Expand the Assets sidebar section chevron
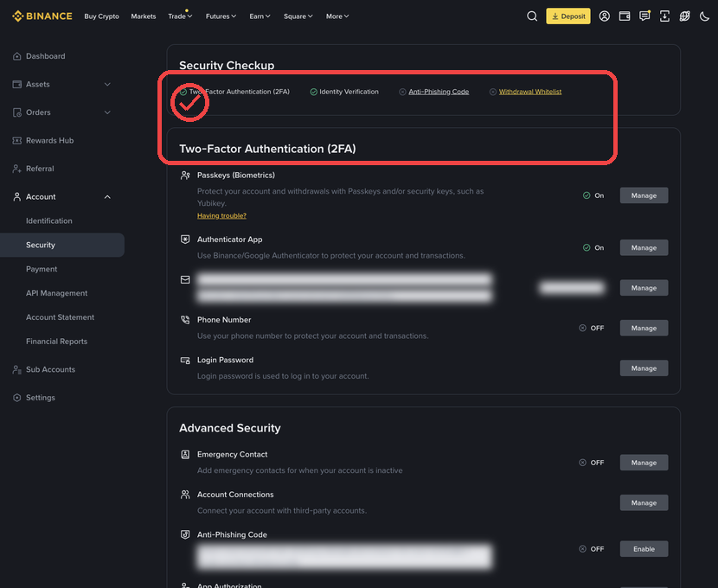 [107, 84]
